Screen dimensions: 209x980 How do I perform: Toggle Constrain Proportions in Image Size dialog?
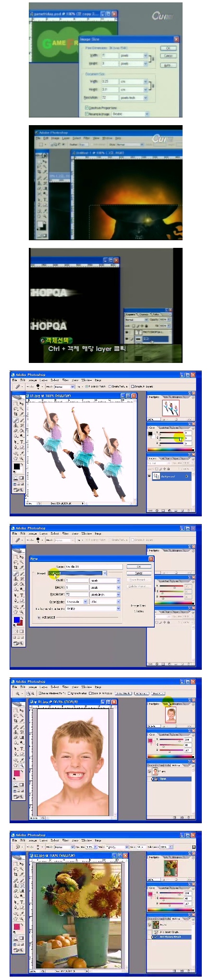click(x=86, y=108)
